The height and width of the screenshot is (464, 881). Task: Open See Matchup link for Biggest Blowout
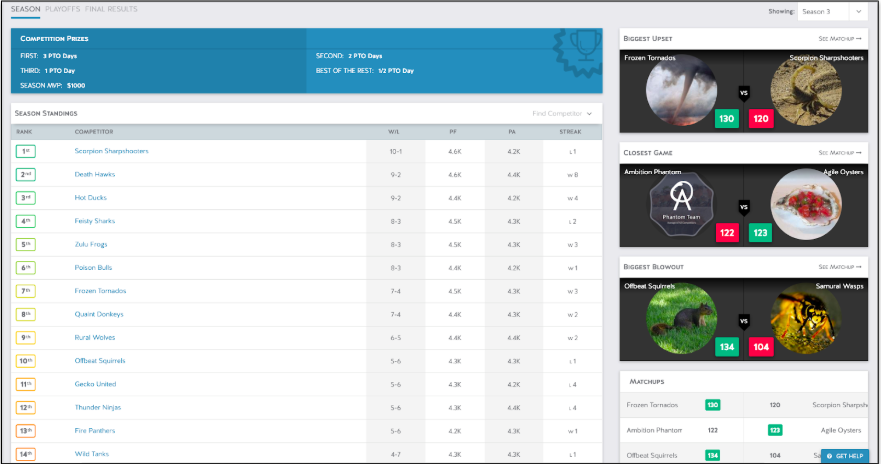pyautogui.click(x=839, y=267)
